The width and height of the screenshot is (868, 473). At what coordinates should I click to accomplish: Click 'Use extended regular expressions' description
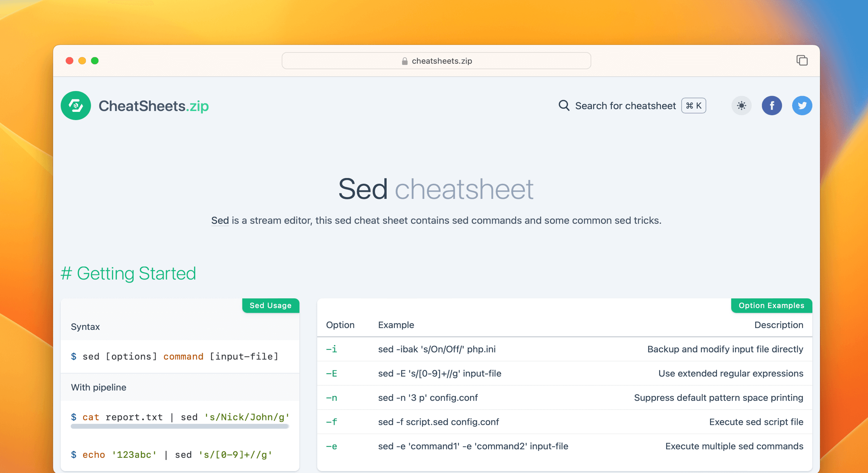pyautogui.click(x=731, y=374)
